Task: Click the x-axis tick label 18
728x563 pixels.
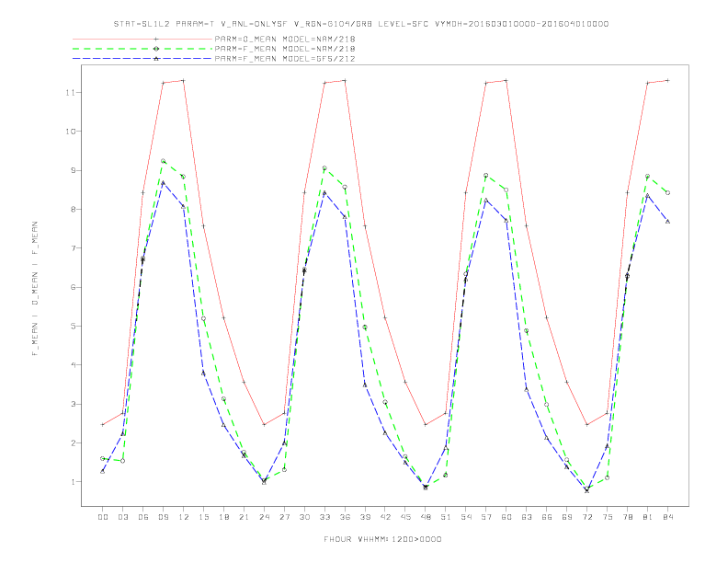Action: tap(223, 517)
